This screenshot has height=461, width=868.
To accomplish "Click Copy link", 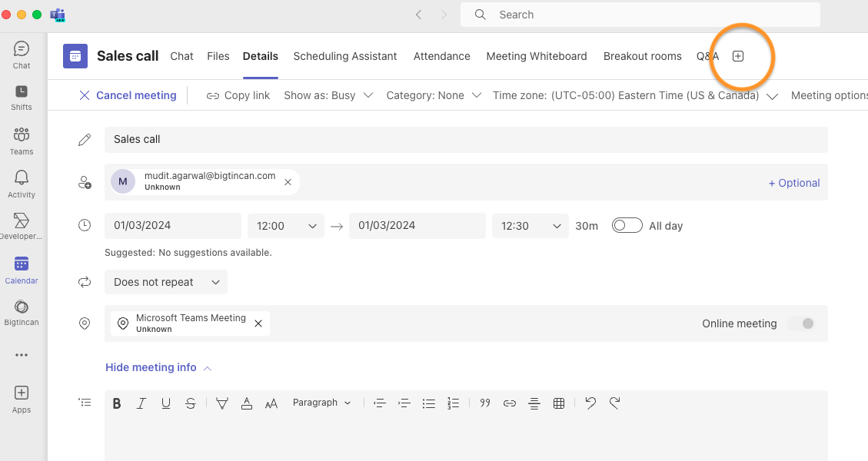I will coord(238,95).
